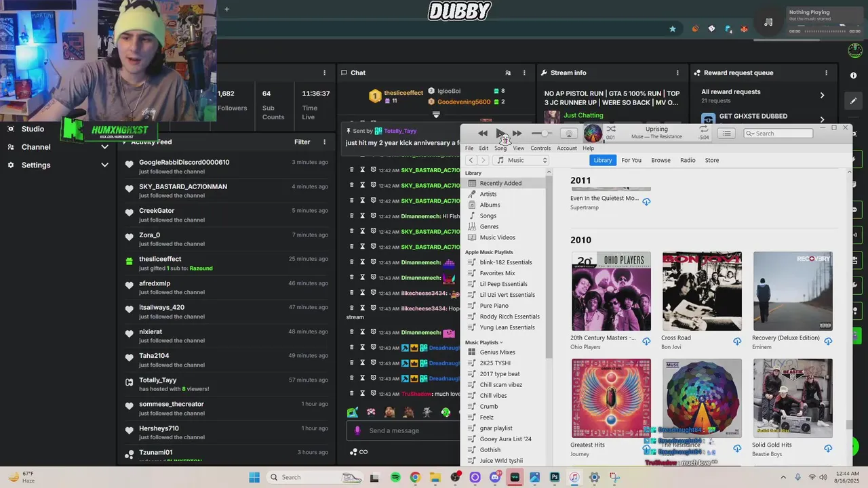Expand the Settings sidebar section
Image resolution: width=868 pixels, height=488 pixels.
pos(104,165)
